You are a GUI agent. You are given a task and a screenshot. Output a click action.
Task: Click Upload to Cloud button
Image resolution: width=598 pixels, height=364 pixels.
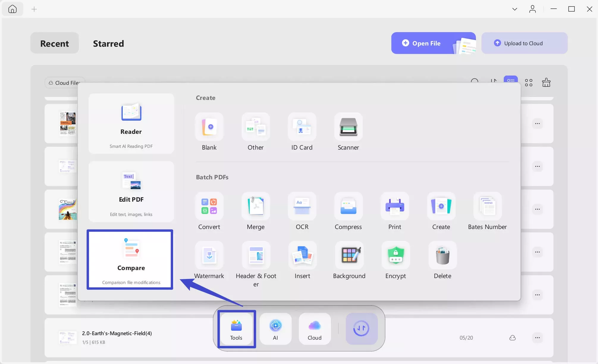524,43
